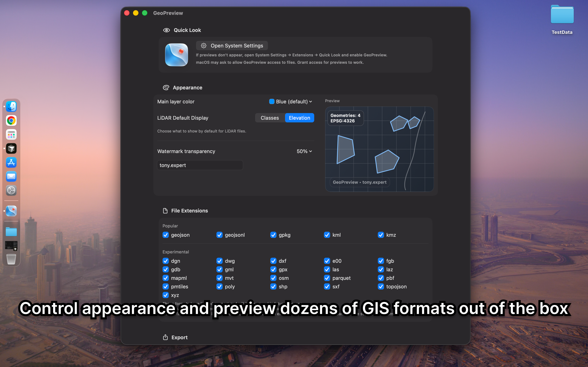Expand the Blue (default) color chevron
The height and width of the screenshot is (367, 588).
tap(311, 102)
